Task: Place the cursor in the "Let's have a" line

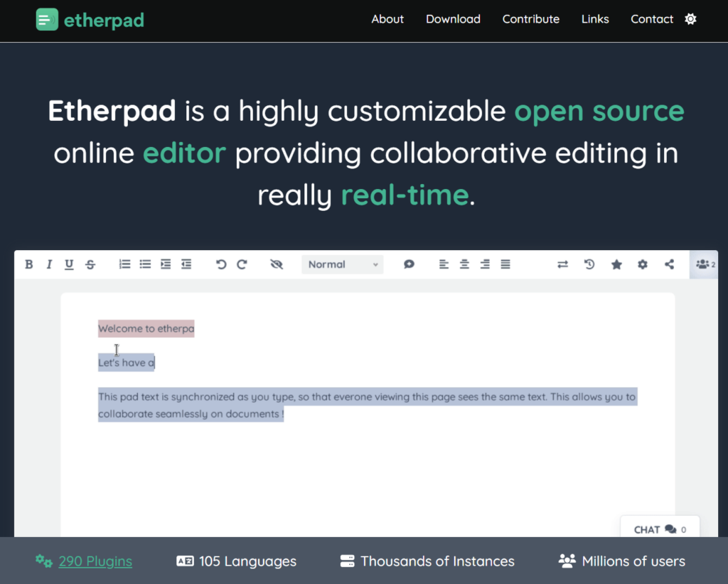Action: point(127,362)
